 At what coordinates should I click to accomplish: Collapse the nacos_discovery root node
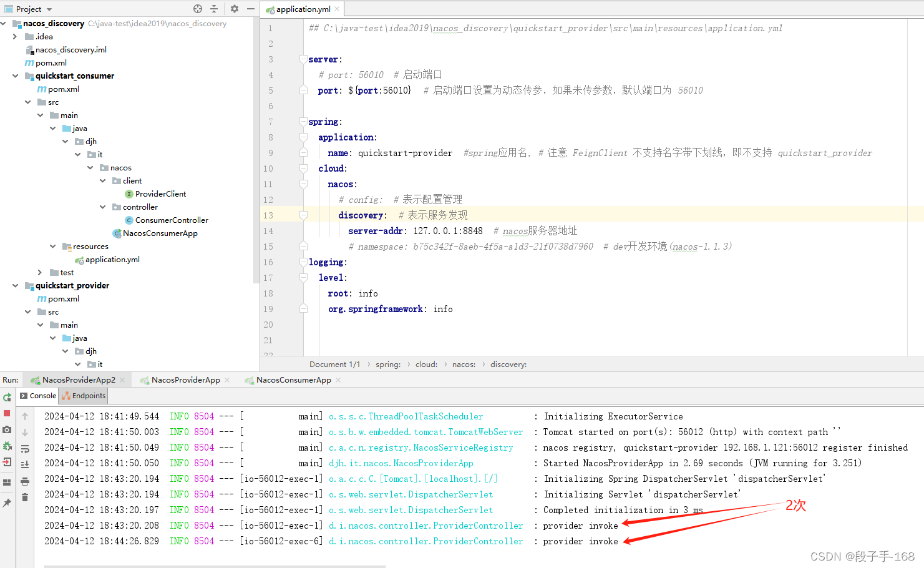tap(3, 24)
